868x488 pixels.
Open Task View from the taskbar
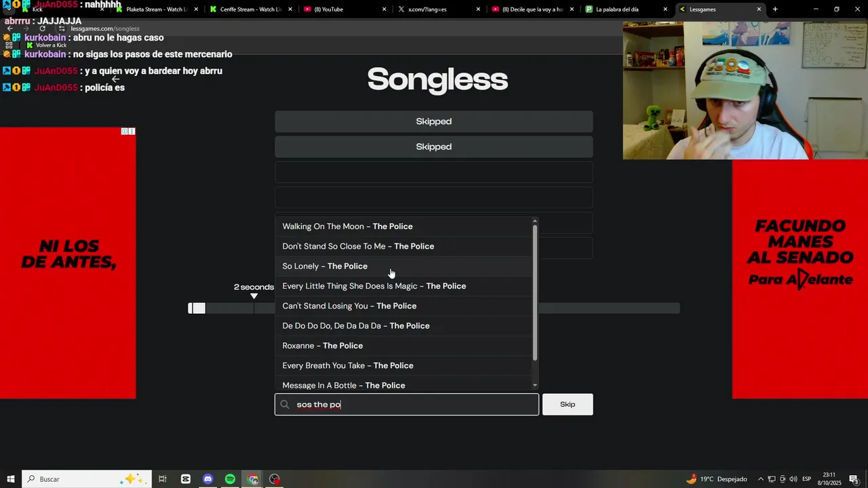163,479
